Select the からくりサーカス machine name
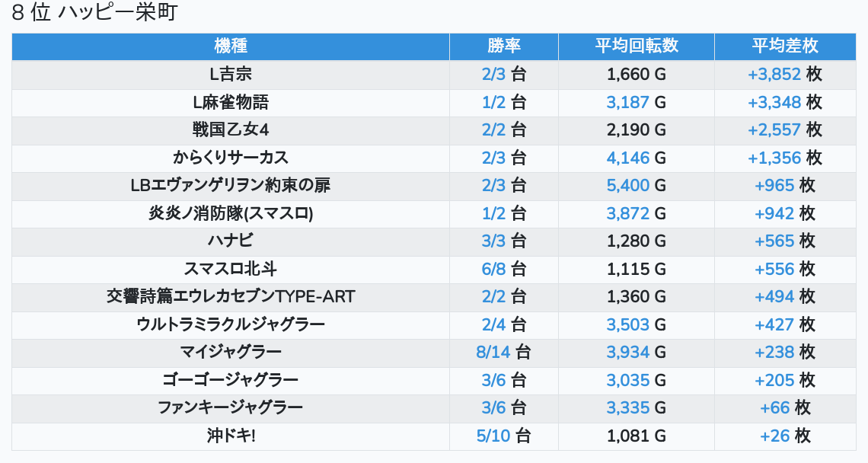Viewport: 868px width, 463px height. tap(230, 158)
